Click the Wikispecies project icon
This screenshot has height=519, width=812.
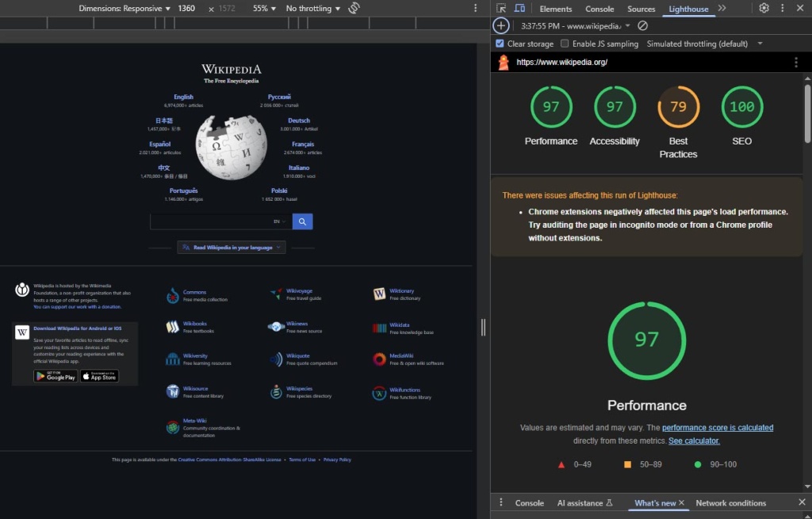point(276,391)
